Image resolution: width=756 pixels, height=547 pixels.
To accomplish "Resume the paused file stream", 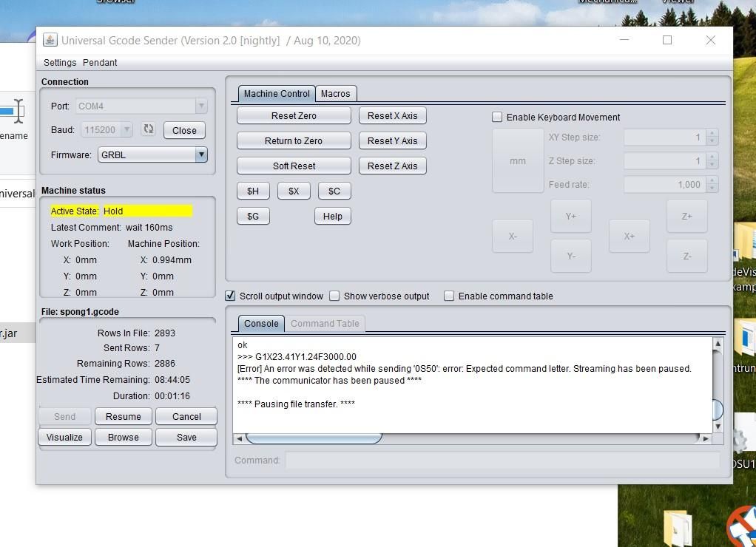I will tap(124, 416).
